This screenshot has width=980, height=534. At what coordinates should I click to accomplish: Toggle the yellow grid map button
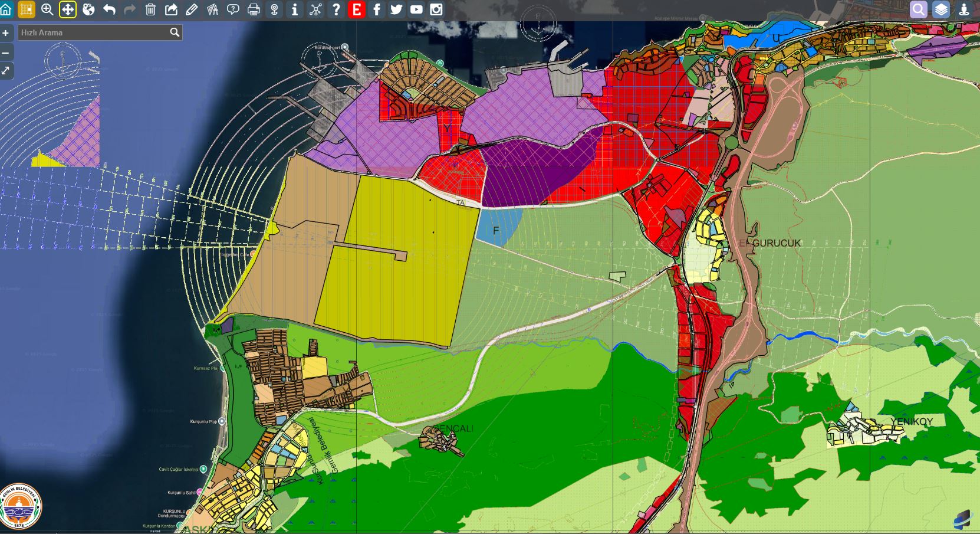click(27, 9)
